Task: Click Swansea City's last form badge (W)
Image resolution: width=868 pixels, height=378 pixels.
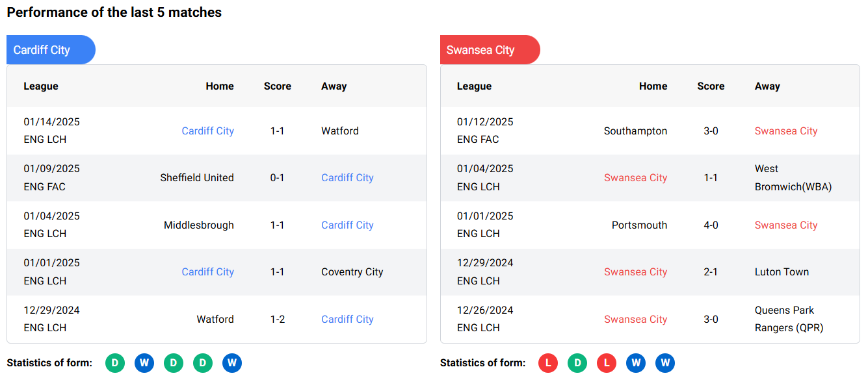Action: [x=665, y=363]
